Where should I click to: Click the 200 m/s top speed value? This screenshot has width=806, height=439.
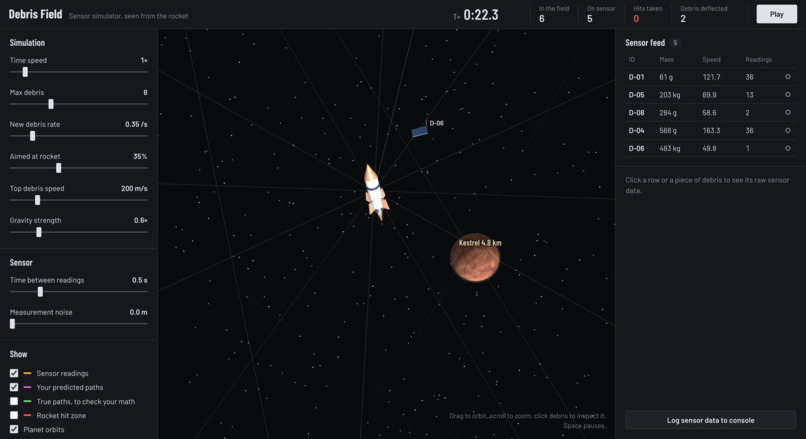click(134, 188)
